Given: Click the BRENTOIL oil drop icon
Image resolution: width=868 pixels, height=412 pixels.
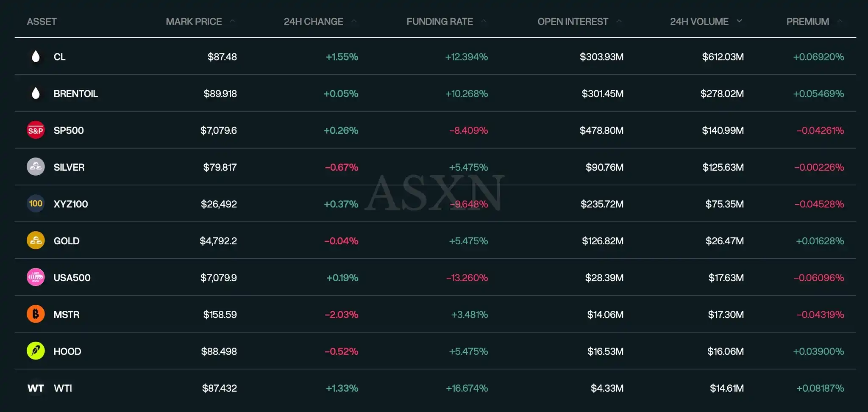Looking at the screenshot, I should [x=36, y=94].
